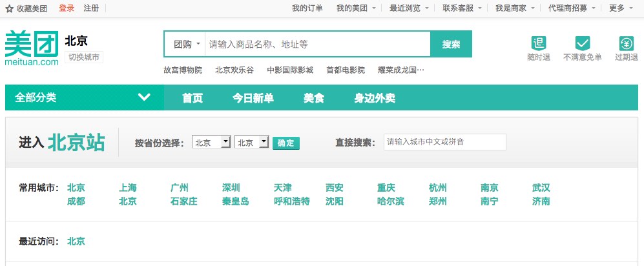The width and height of the screenshot is (644, 266).
Task: Click hot search 中影国际影城
Action: pos(290,70)
